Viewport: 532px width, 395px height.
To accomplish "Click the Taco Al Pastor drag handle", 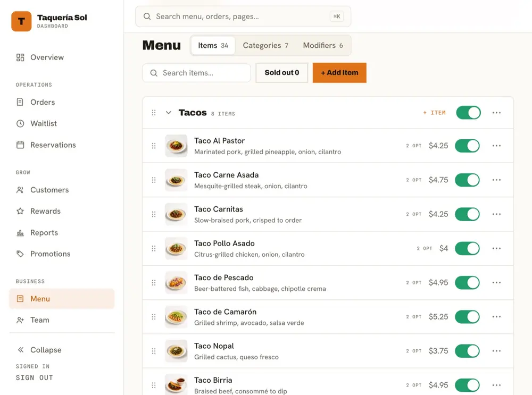I will (154, 146).
